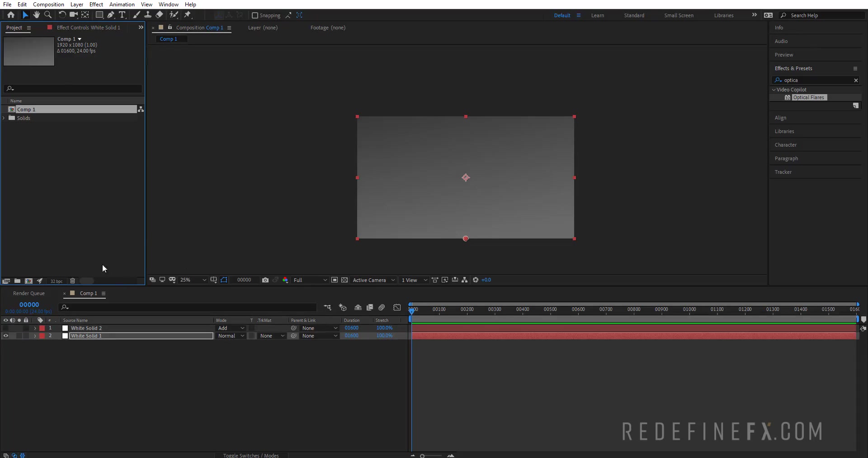
Task: Select the Rectangle shape tool
Action: 99,15
